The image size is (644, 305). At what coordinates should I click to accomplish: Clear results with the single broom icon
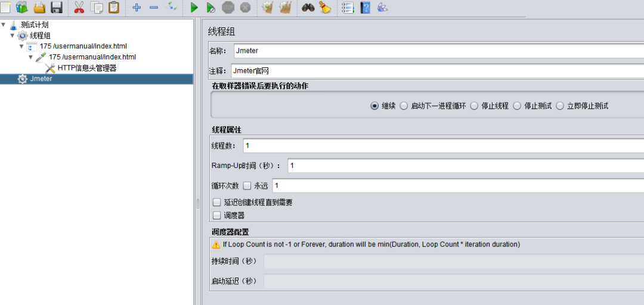tap(268, 7)
